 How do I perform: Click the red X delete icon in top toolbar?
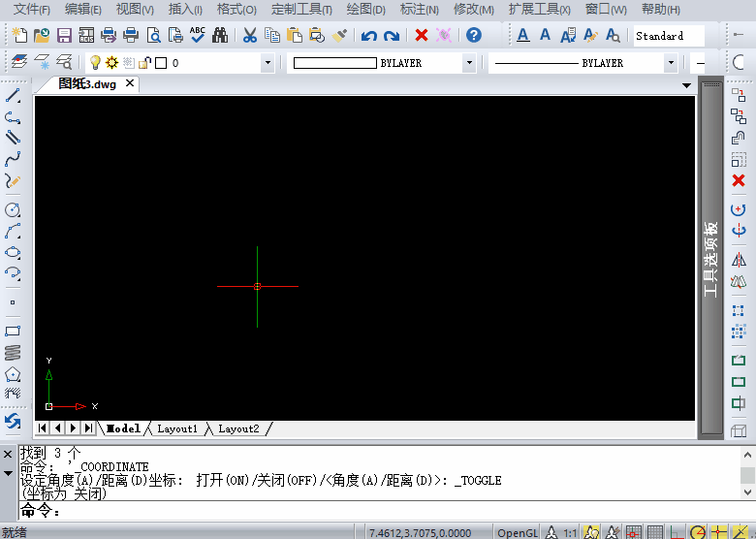click(x=422, y=36)
